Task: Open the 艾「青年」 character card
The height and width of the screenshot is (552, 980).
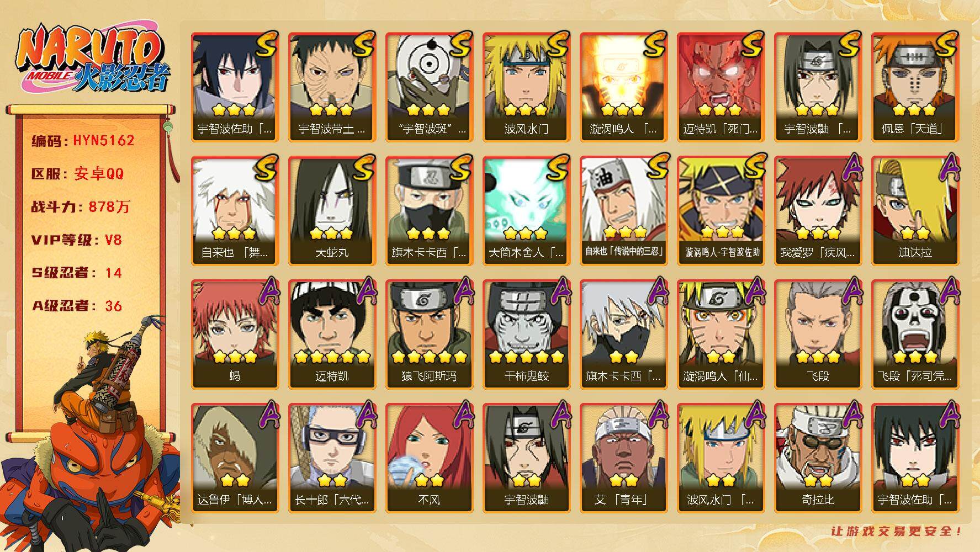Action: (x=623, y=458)
